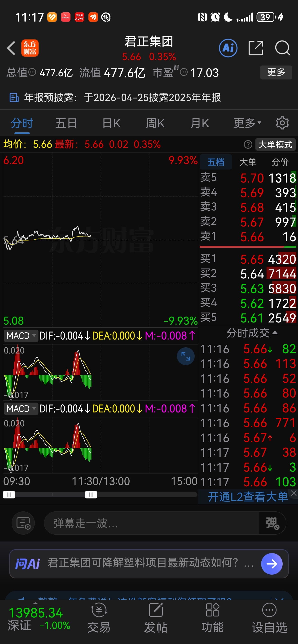Screen dimensions: 298x644
Task: Open the 发帖 post icon
Action: [156, 617]
